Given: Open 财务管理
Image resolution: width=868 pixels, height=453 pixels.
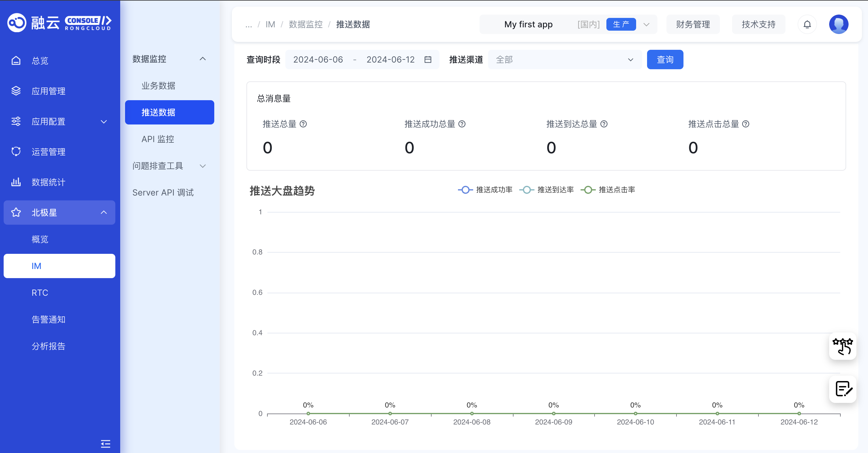Looking at the screenshot, I should click(693, 24).
